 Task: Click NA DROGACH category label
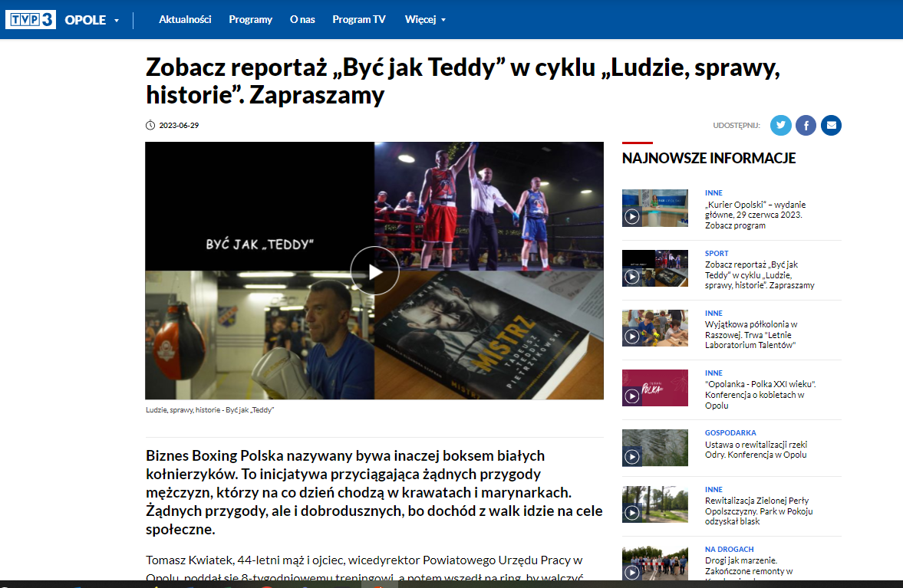[729, 550]
